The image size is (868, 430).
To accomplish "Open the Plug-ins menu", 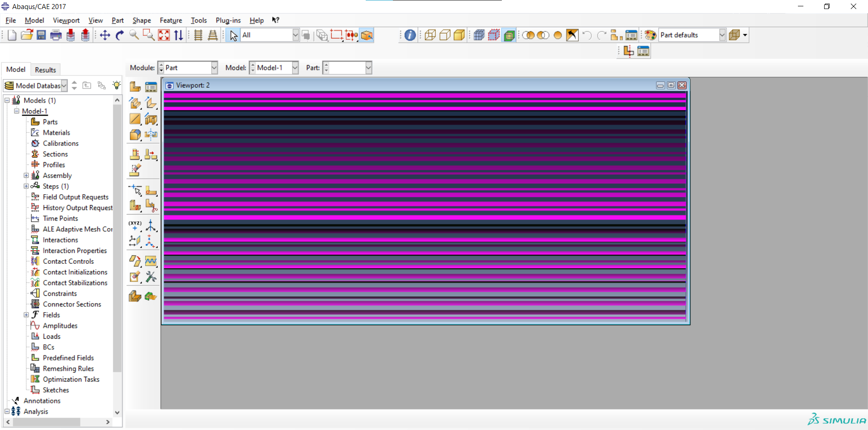I will pyautogui.click(x=228, y=20).
